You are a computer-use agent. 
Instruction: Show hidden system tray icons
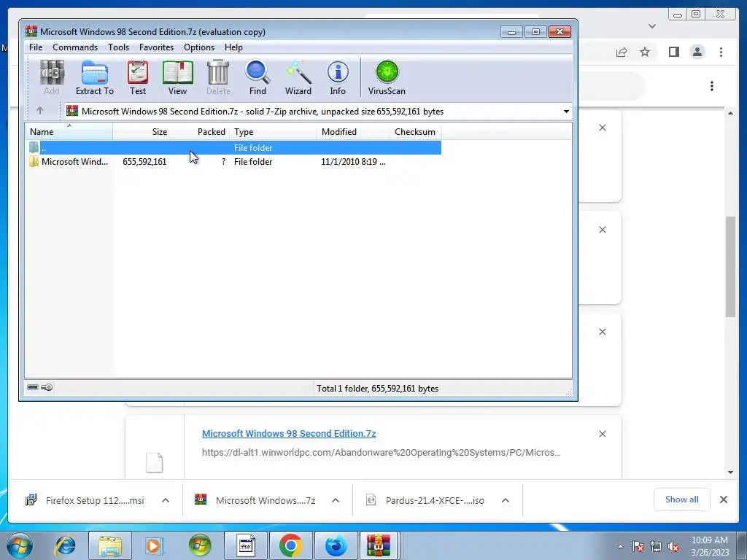coord(620,546)
